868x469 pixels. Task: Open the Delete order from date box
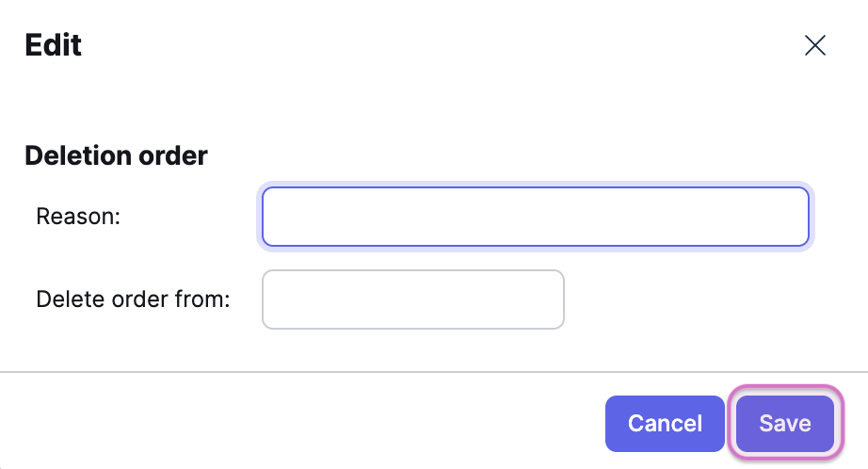412,299
